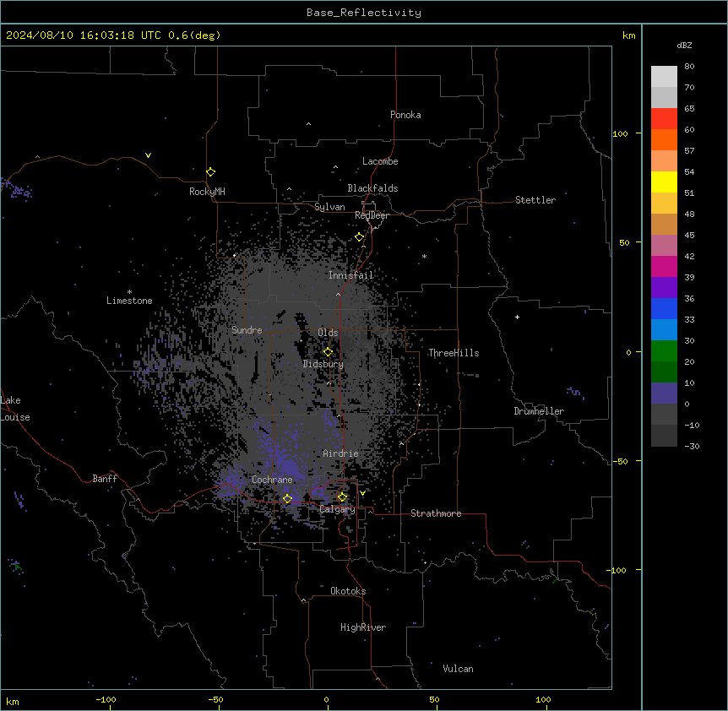Select the yellow diamond marker below Cochrane
This screenshot has height=711, width=728.
287,499
